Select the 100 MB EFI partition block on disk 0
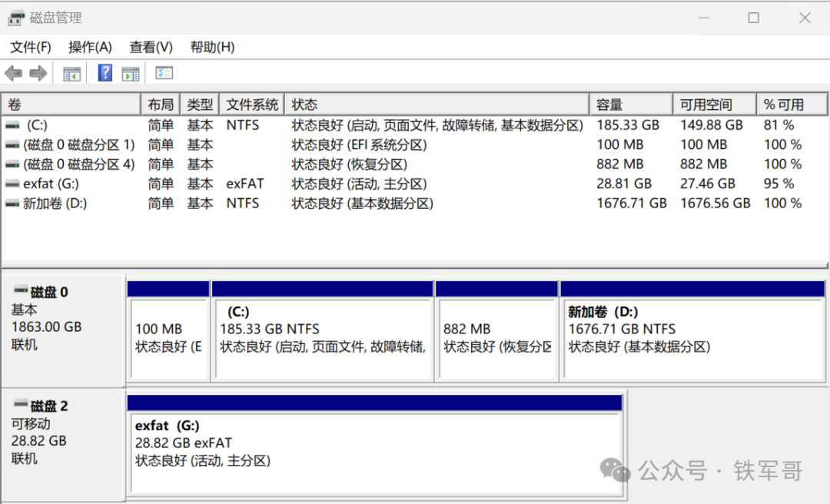This screenshot has height=504, width=830. point(168,331)
